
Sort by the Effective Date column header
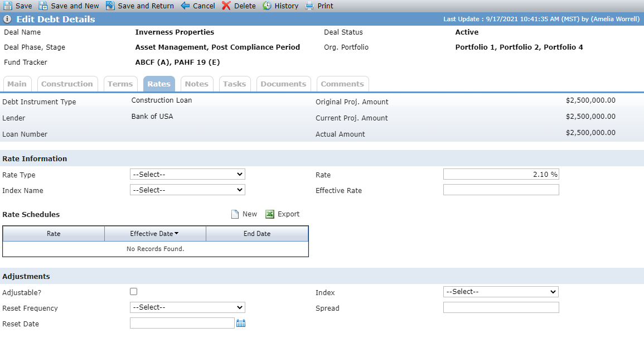(155, 233)
